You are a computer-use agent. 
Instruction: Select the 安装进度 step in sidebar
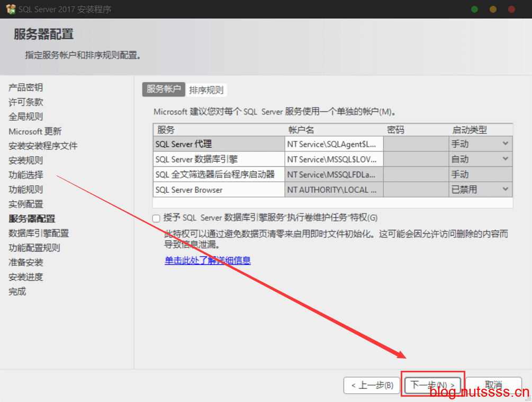coord(26,277)
